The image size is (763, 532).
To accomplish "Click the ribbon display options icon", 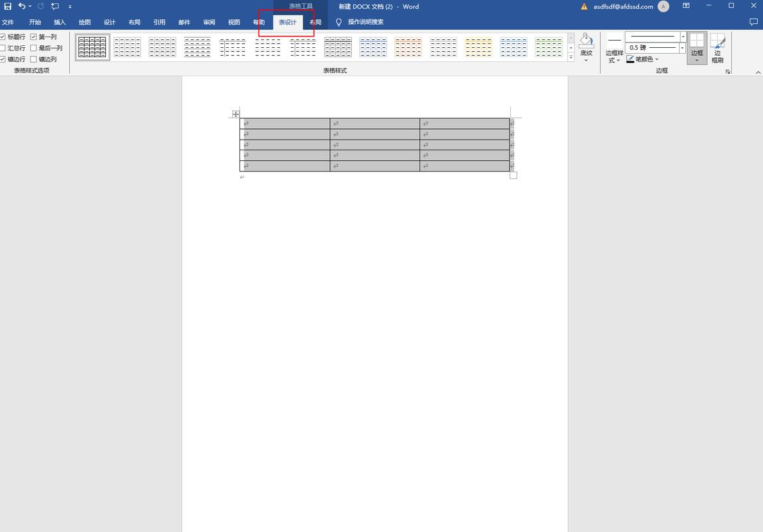I will (686, 6).
